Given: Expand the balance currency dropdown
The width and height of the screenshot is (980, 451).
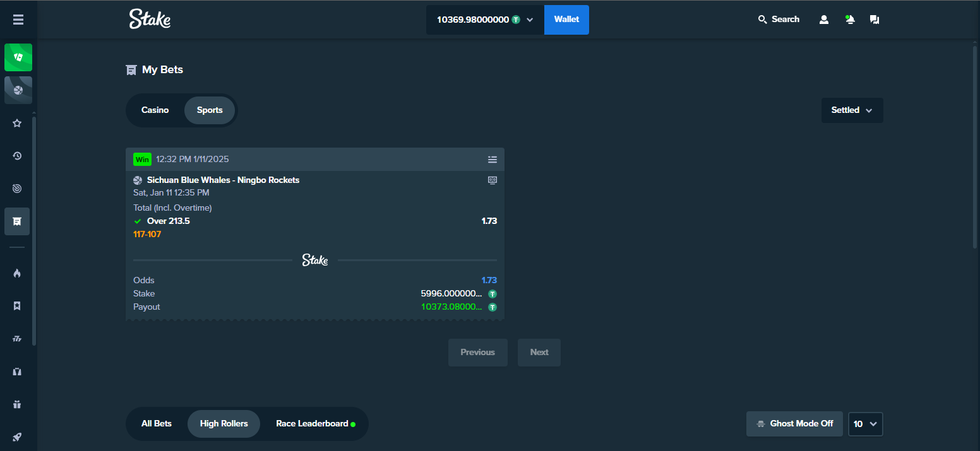Looking at the screenshot, I should coord(530,20).
